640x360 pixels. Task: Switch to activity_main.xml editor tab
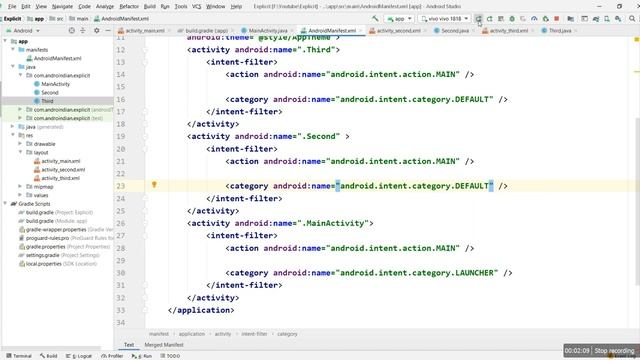pos(141,31)
